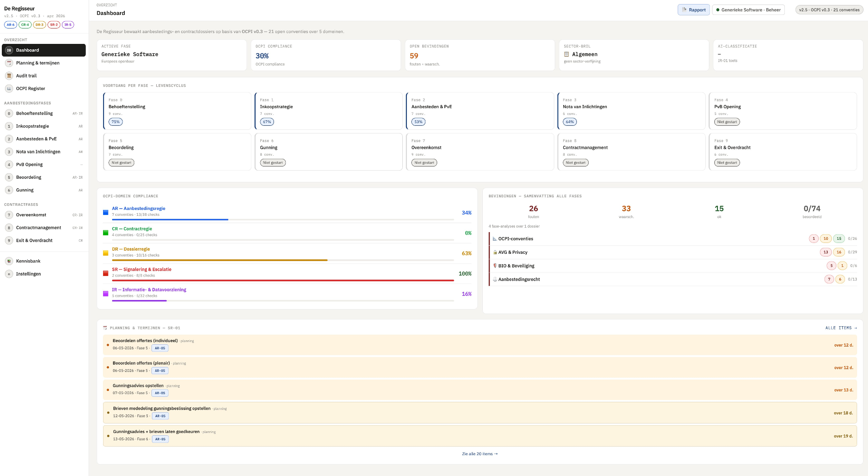Click the blue AR Aanbestedingsregie color square

tap(105, 212)
